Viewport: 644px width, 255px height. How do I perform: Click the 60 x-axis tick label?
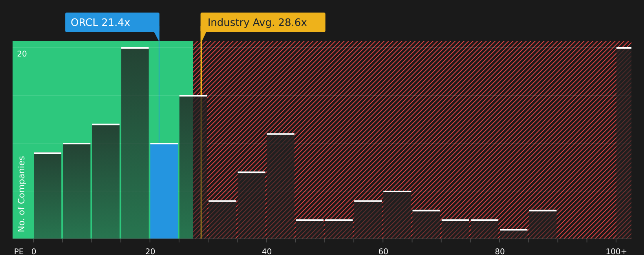[x=383, y=251]
